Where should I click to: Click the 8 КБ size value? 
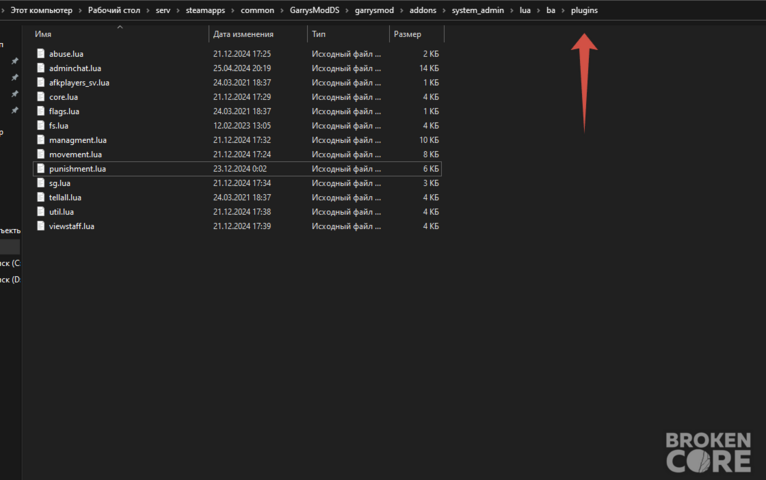[x=431, y=154]
